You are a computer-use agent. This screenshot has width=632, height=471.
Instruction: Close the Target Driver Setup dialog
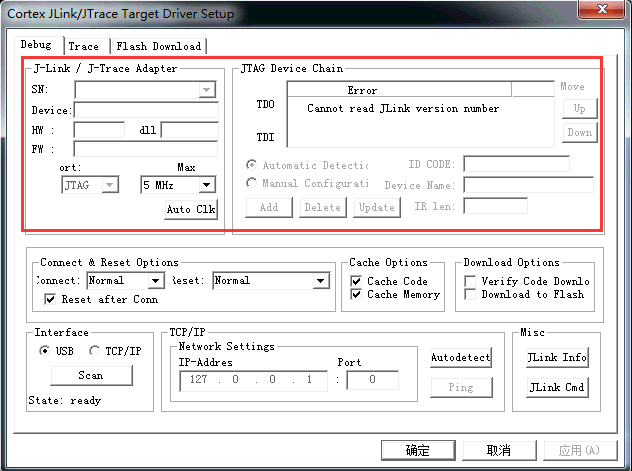pyautogui.click(x=602, y=9)
